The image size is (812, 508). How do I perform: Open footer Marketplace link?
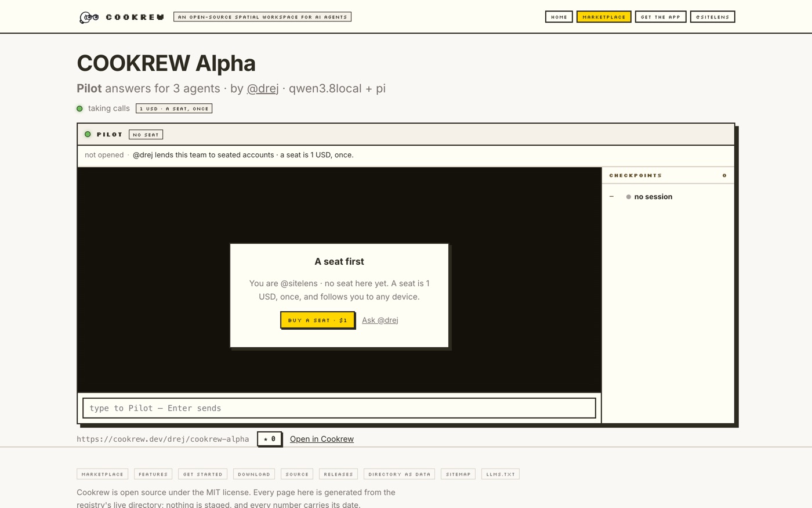[x=103, y=474]
